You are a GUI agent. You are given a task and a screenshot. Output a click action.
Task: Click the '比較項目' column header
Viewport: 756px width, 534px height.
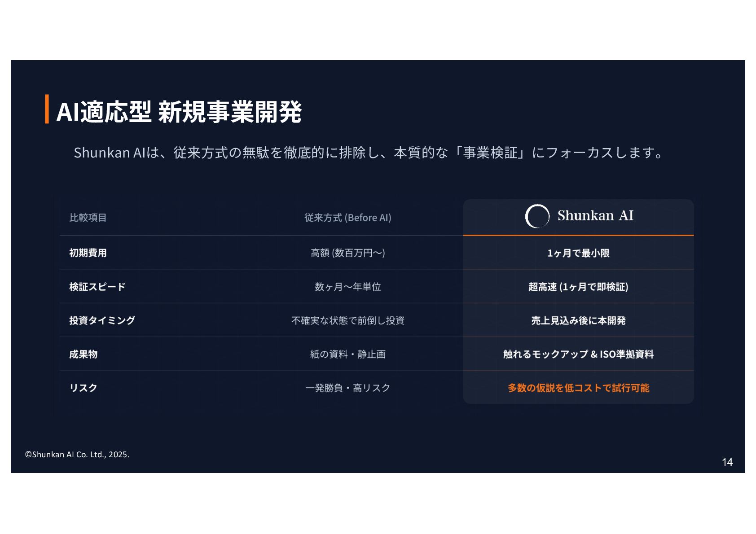[x=88, y=218]
